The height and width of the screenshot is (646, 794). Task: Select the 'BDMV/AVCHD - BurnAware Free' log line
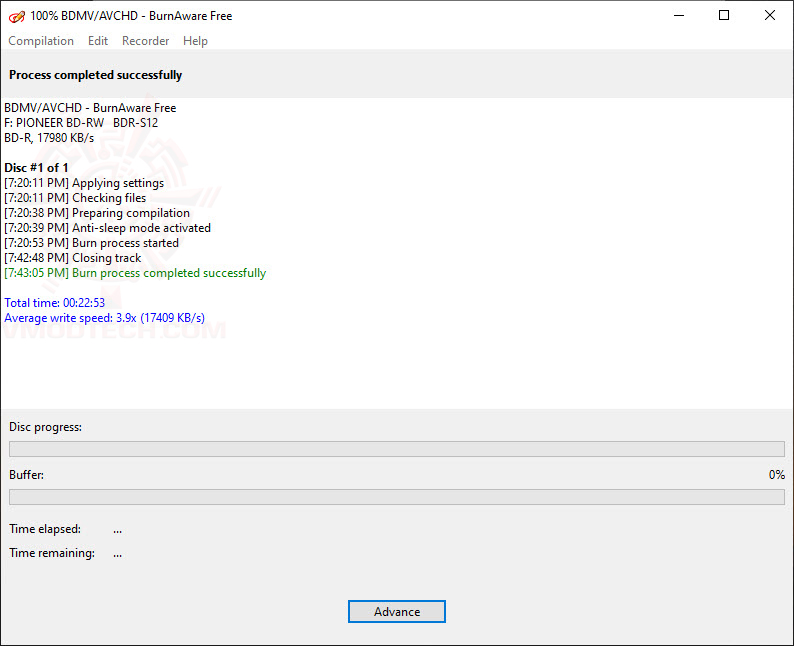(90, 108)
